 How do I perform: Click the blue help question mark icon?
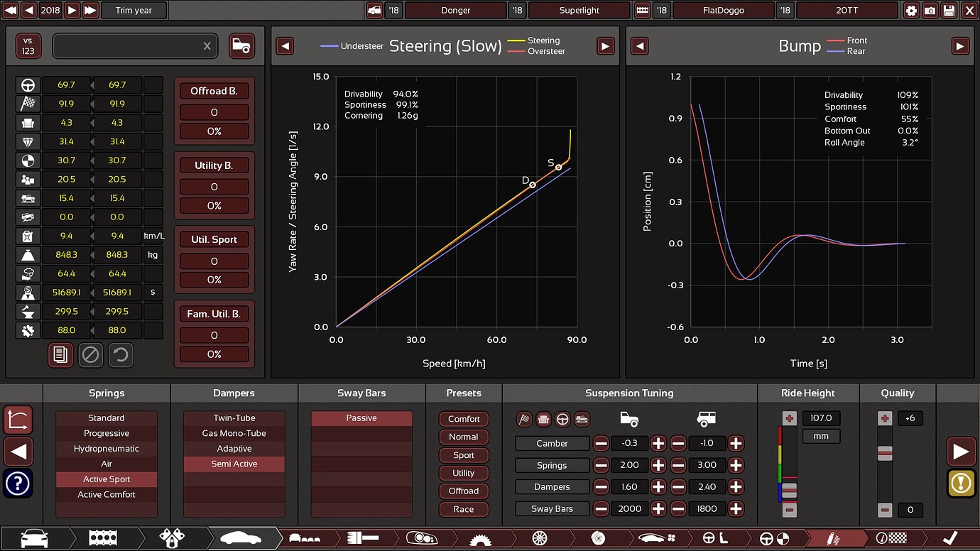point(18,484)
